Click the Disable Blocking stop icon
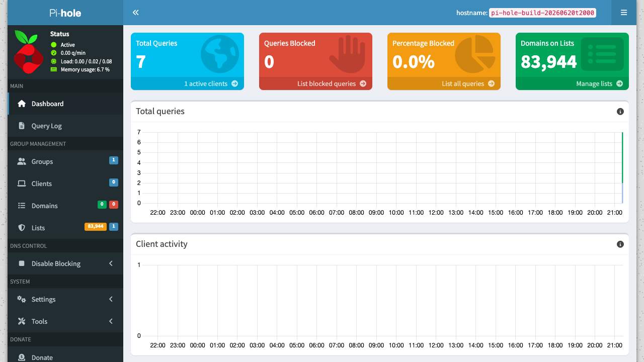 22,263
